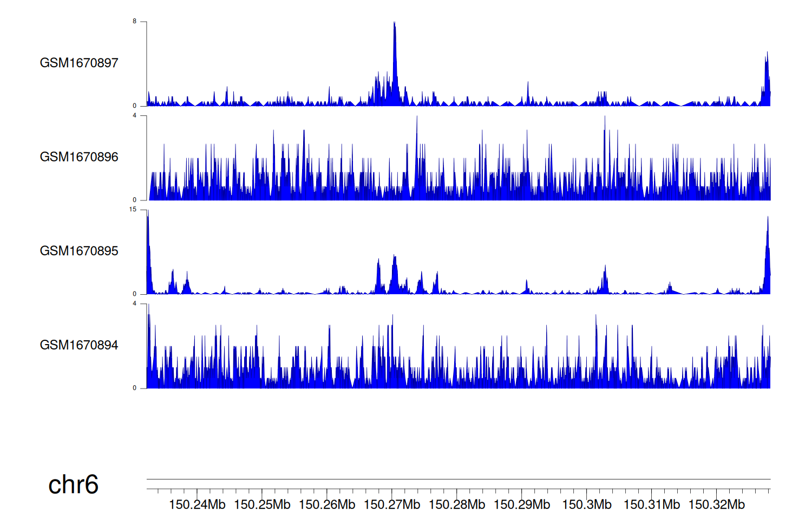
Task: Select the GSM1670896 track label
Action: [x=79, y=157]
